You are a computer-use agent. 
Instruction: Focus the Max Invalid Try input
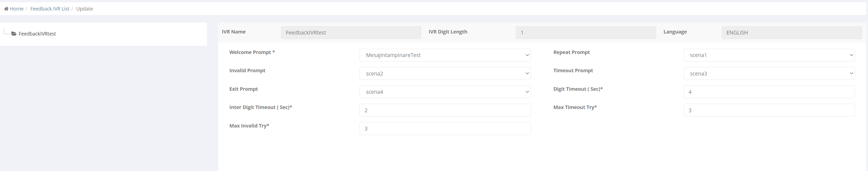(x=445, y=129)
